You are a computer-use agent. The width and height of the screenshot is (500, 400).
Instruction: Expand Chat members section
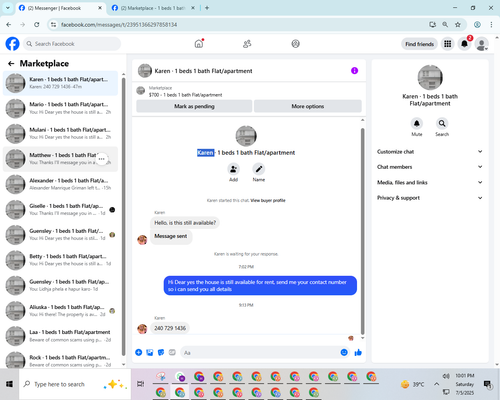coord(430,167)
